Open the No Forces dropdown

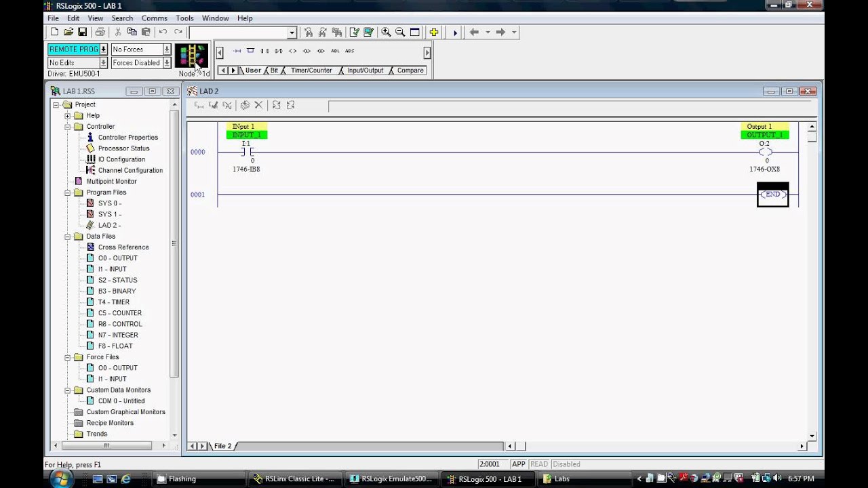click(x=167, y=49)
